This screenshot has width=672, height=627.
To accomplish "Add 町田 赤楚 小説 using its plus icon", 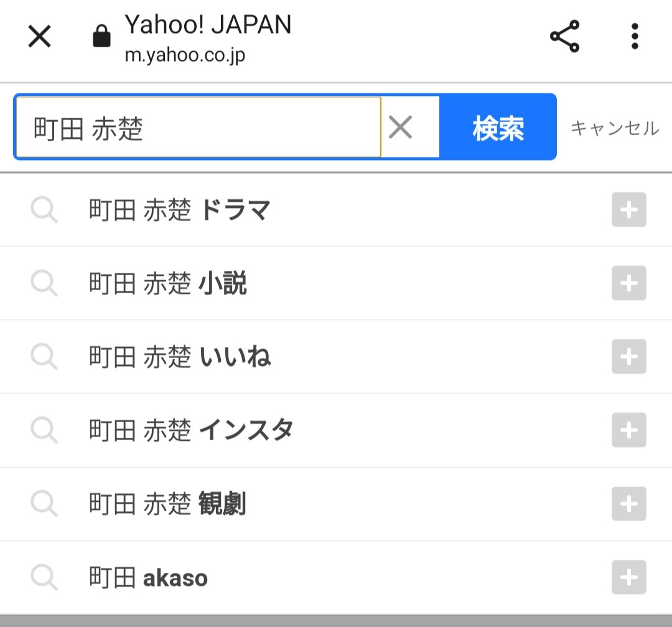I will [x=628, y=283].
